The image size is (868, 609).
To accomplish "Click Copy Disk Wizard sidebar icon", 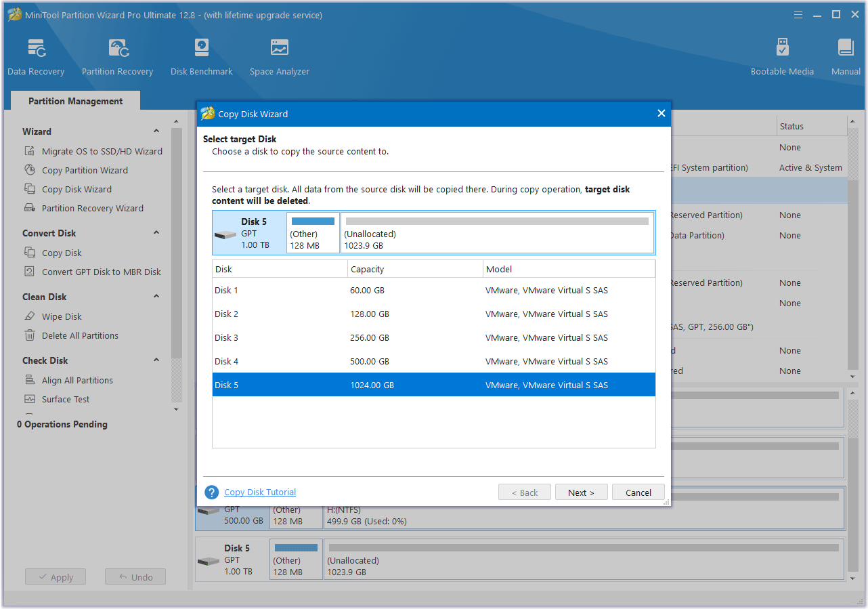I will (30, 189).
